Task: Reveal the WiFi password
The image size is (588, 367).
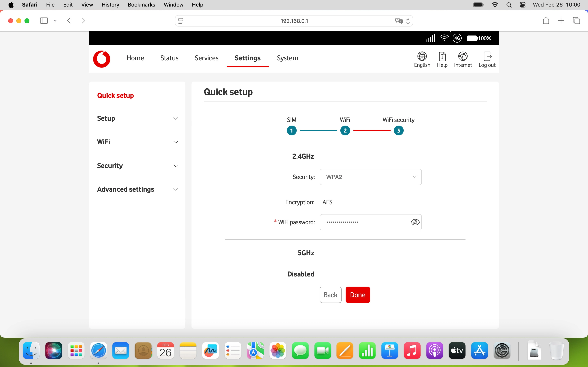Action: coord(415,222)
